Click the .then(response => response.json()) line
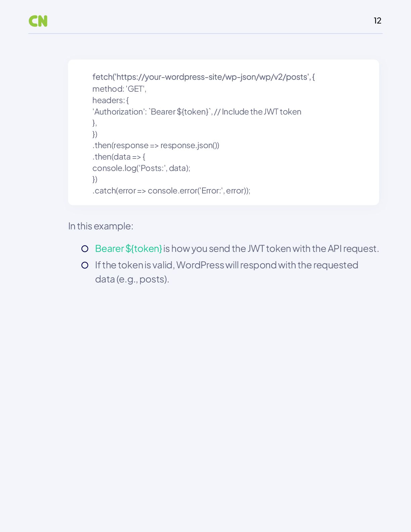411x532 pixels. coord(156,145)
